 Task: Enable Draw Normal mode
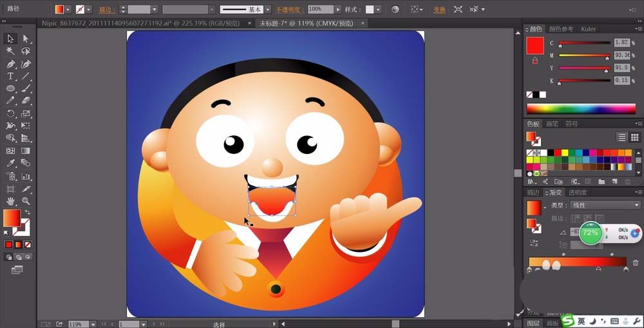[8, 257]
